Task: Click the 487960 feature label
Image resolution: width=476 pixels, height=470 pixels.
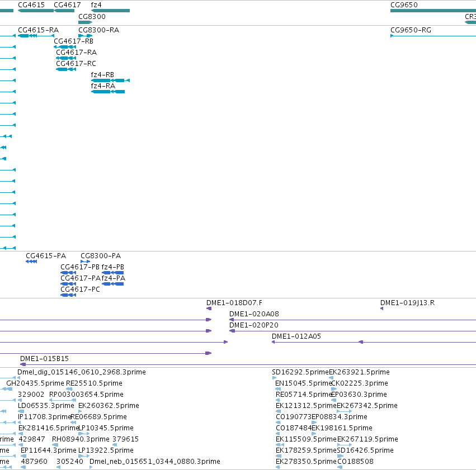Action: point(34,462)
